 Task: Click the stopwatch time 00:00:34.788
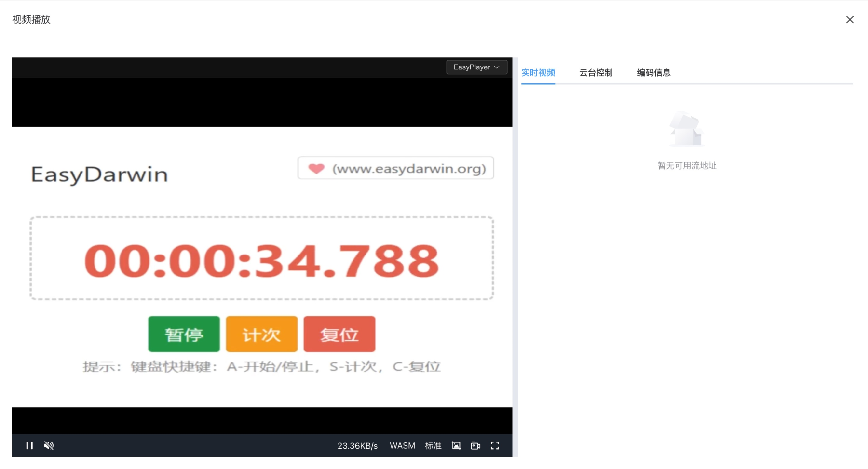262,261
